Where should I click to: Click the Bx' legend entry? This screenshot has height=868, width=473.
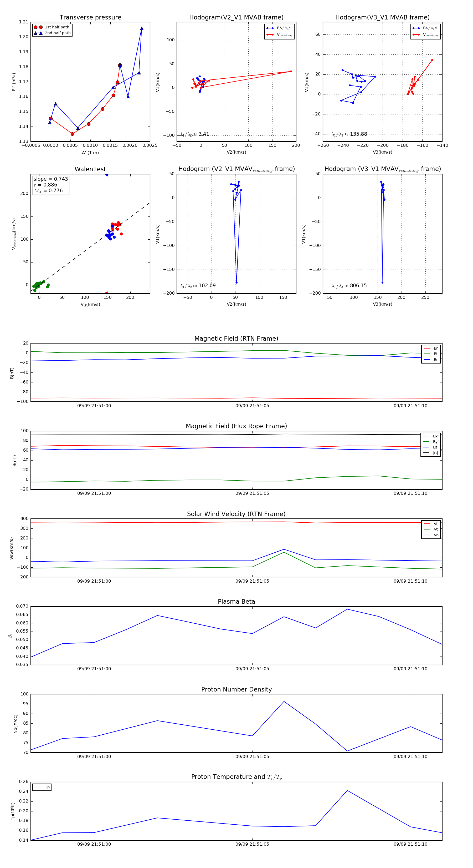(x=431, y=436)
